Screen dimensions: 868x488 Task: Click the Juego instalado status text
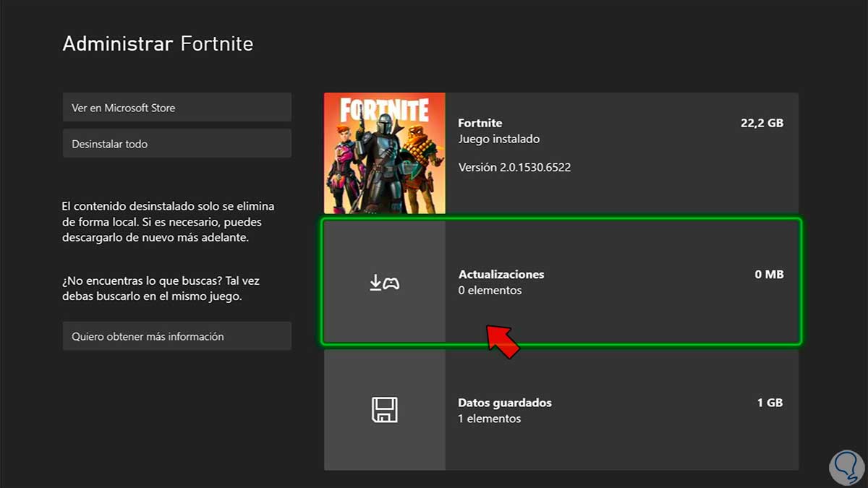(499, 139)
